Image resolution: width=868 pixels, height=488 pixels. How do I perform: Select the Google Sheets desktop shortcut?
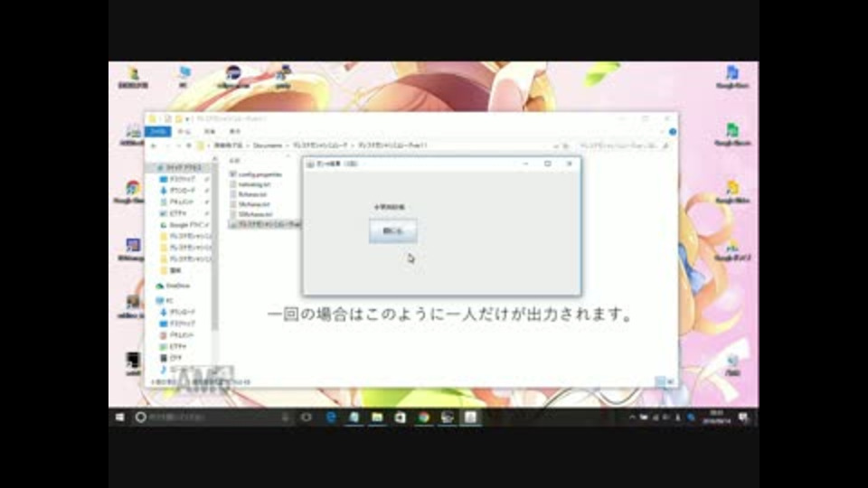732,135
